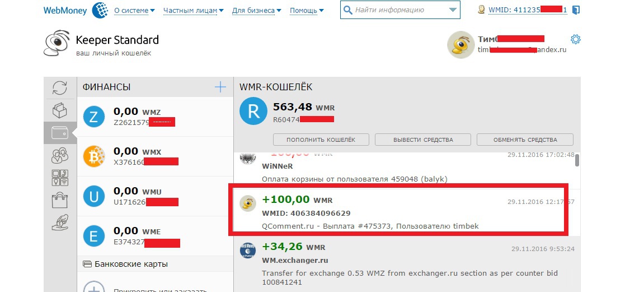Viewport: 644px width, 292px height.
Task: Select the wallet sidebar icon
Action: click(60, 133)
